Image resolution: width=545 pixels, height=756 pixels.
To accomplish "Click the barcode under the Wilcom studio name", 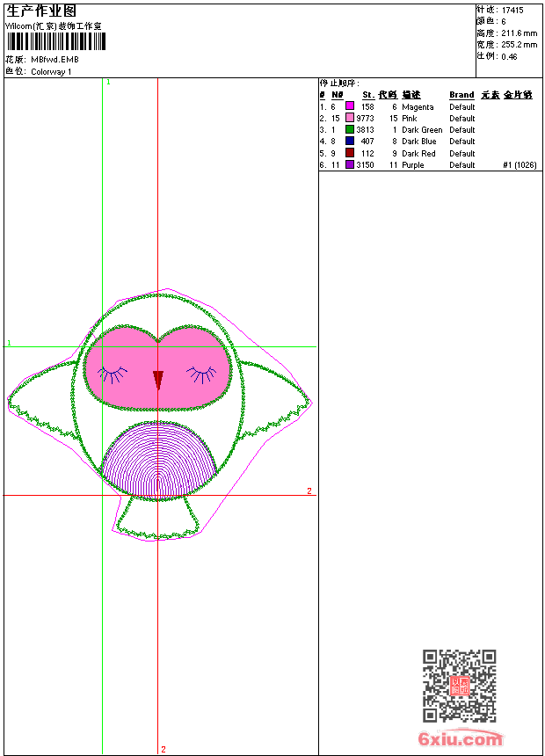I will [x=56, y=41].
